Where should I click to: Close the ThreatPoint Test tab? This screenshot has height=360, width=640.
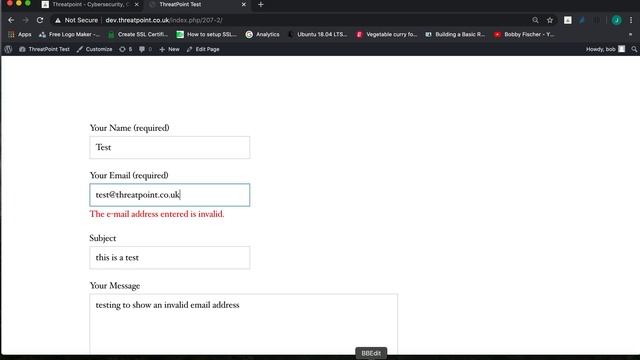244,4
